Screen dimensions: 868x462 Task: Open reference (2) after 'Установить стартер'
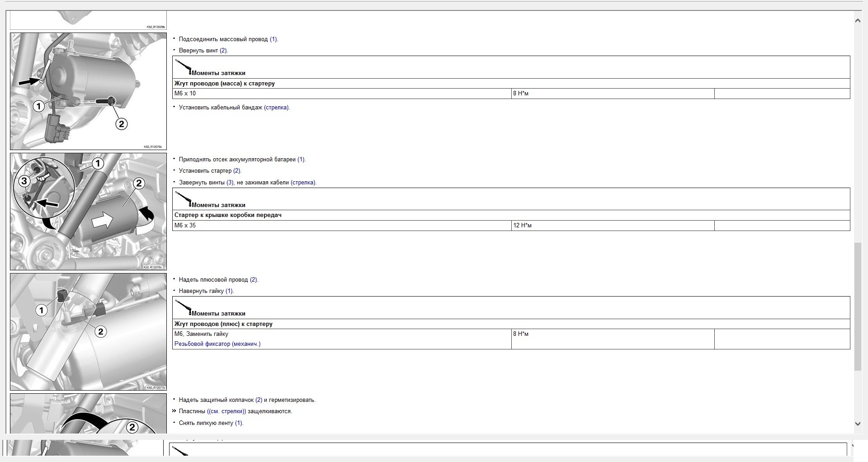click(237, 171)
